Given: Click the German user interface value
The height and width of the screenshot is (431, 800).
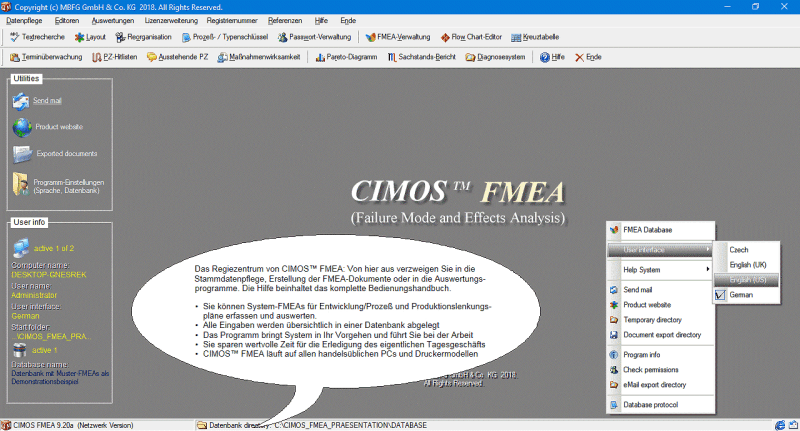Looking at the screenshot, I should pos(26,316).
